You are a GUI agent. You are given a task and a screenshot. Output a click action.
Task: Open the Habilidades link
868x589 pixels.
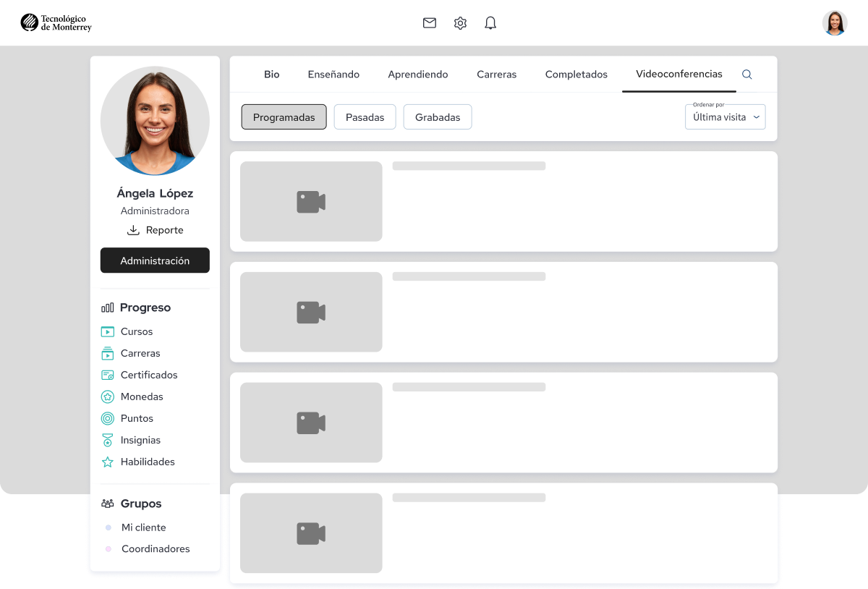pos(148,462)
